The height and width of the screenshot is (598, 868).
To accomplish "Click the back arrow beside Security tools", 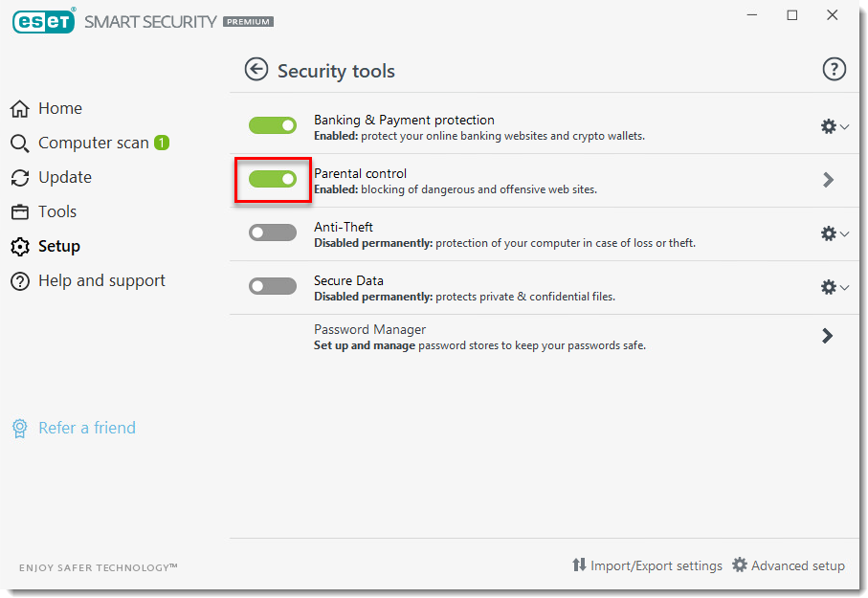I will 256,69.
